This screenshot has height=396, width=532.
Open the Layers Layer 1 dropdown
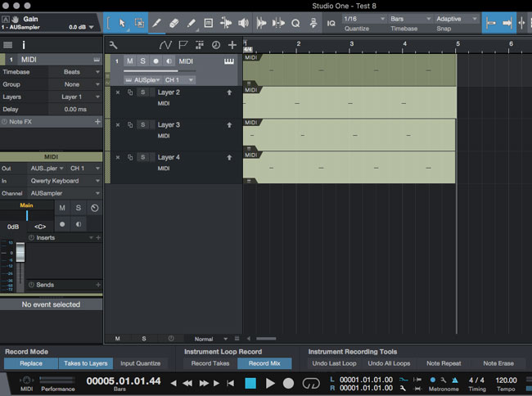coord(74,97)
